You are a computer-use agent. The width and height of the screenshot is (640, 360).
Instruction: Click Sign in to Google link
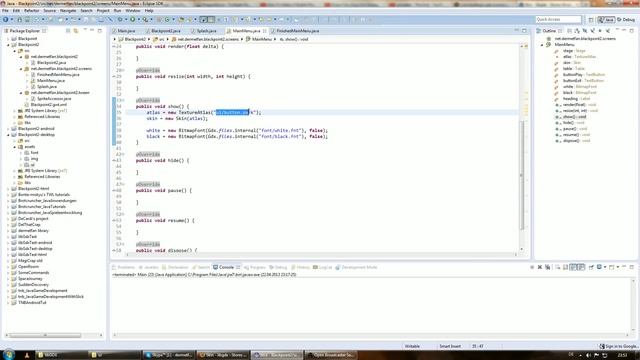(619, 346)
